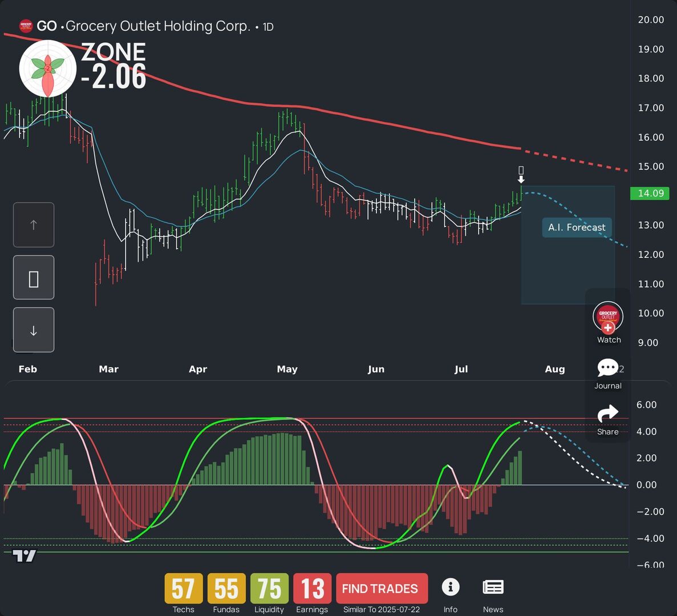Click the Grocery Outlet ticker logo

(x=26, y=26)
